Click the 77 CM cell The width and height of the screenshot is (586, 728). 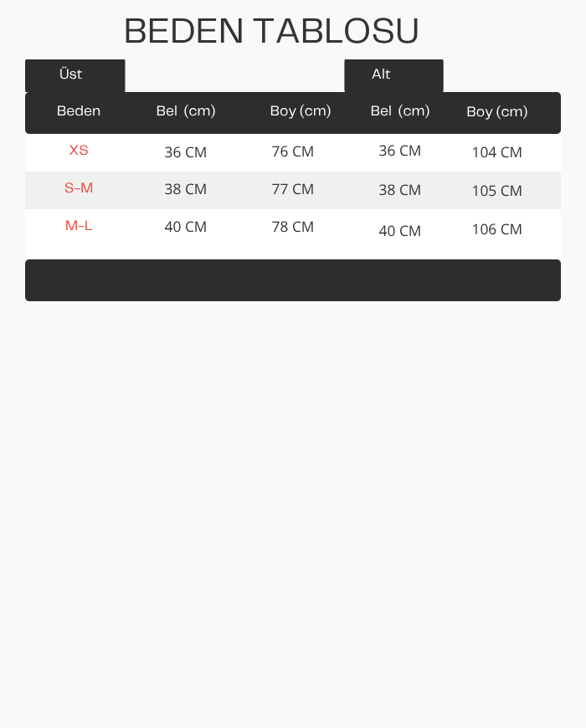tap(292, 189)
